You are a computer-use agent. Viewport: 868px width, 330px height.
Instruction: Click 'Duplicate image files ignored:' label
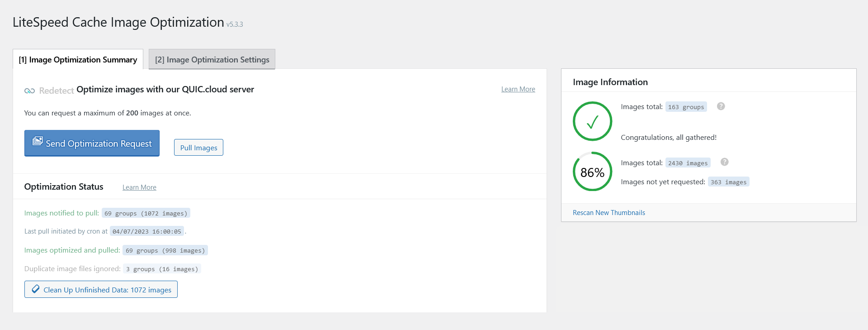[x=72, y=269]
